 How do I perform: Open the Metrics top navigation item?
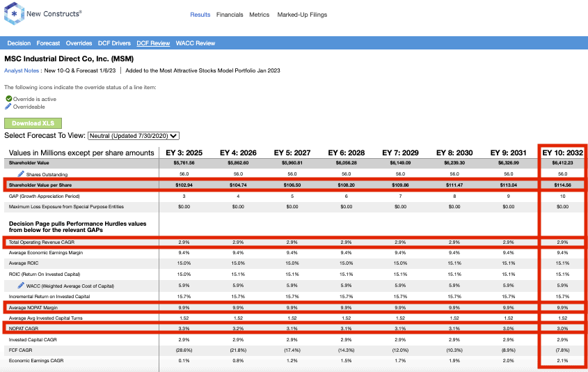(259, 15)
